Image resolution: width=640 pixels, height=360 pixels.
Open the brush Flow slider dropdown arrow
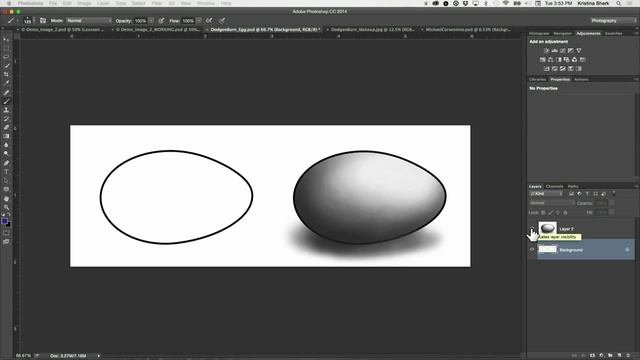199,20
